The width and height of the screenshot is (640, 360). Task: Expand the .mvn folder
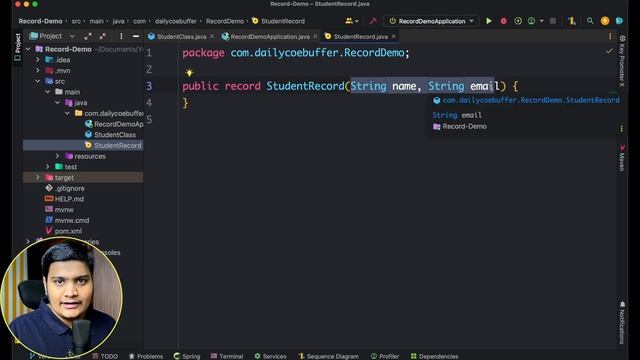38,71
